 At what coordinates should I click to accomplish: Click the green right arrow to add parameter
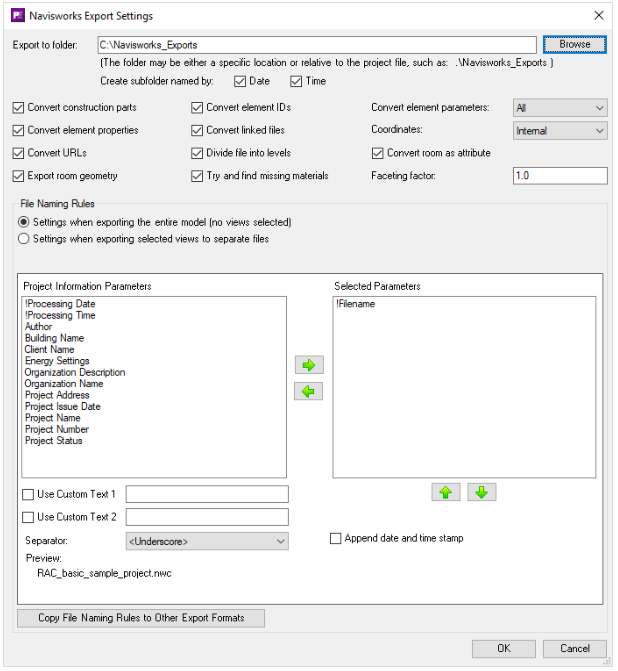tap(309, 365)
